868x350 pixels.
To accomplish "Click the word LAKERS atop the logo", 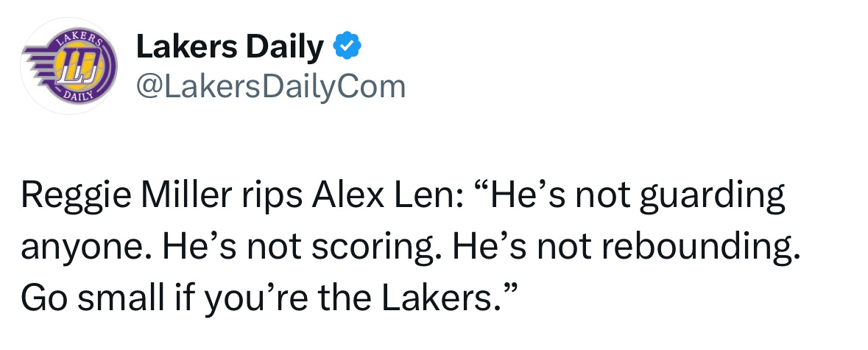I will coord(80,39).
